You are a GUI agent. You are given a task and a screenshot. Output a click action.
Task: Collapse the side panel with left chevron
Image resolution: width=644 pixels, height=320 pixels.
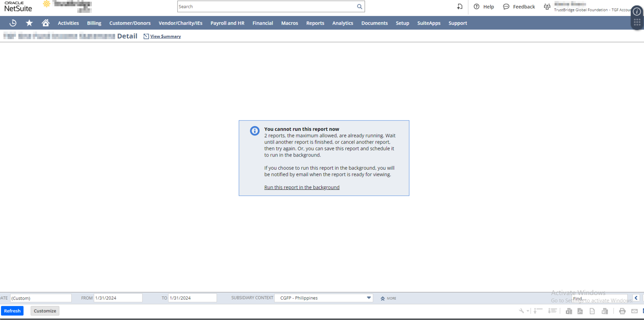click(636, 298)
